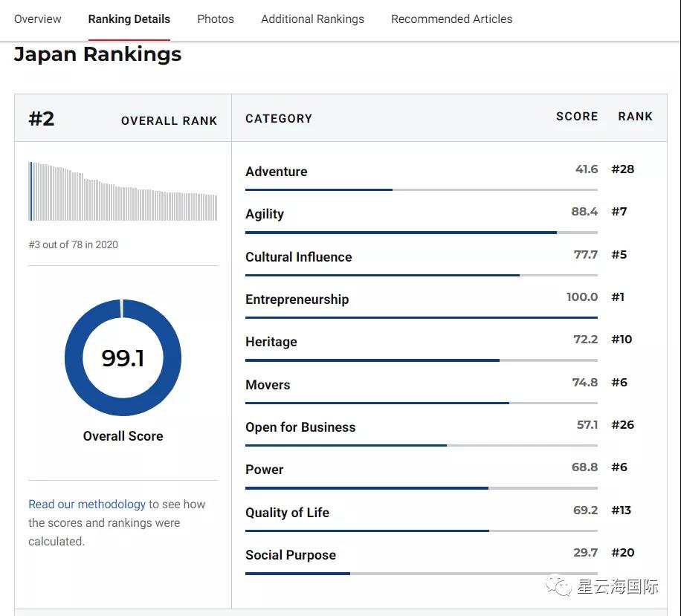Viewport: 681px width, 616px height.
Task: Click the 'Read our methodology' link
Action: point(87,505)
